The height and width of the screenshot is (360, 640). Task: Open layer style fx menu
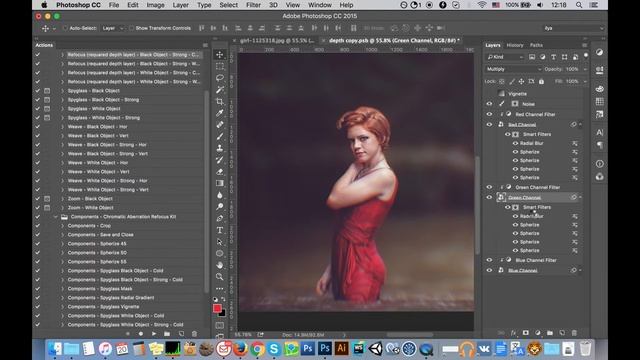(x=513, y=333)
